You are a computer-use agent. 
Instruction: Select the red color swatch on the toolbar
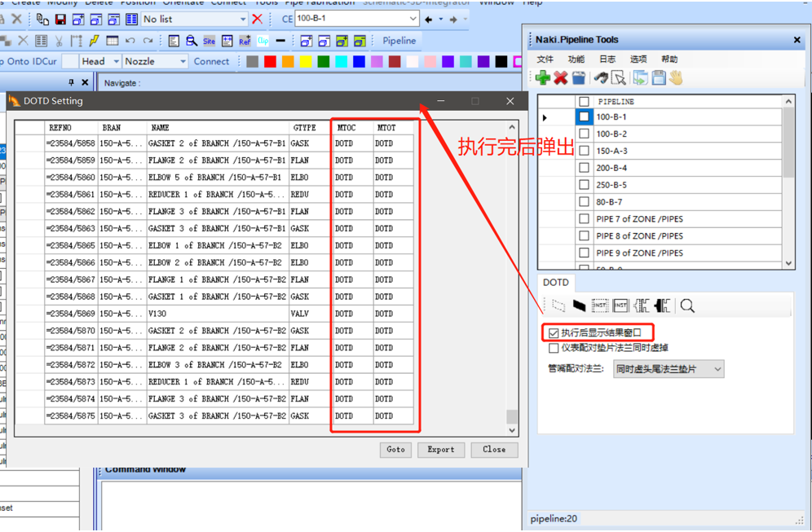click(x=270, y=60)
